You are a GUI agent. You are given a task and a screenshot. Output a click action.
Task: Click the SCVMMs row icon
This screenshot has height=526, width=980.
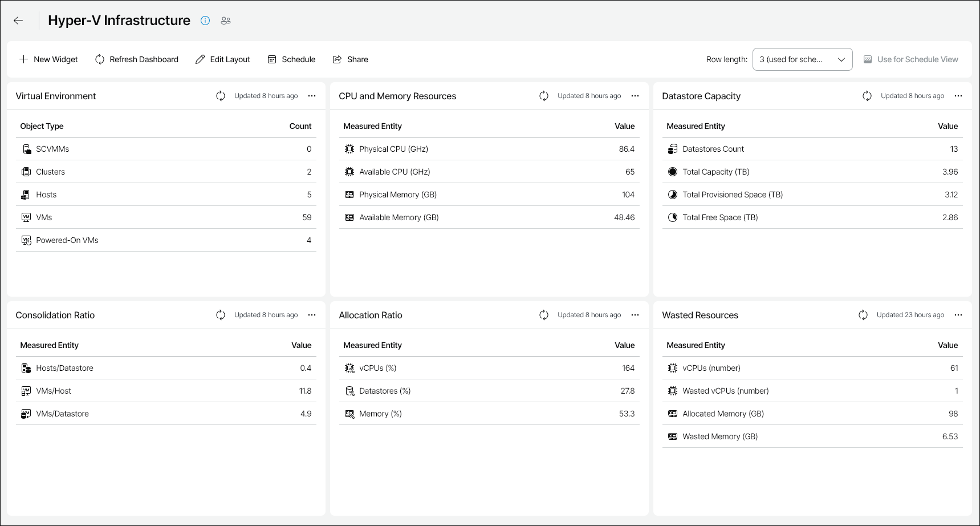coord(26,149)
